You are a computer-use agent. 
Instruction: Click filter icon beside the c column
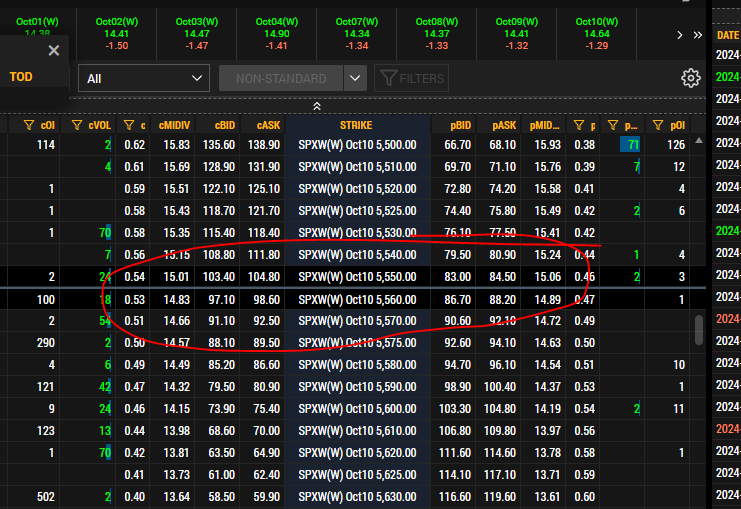point(129,125)
